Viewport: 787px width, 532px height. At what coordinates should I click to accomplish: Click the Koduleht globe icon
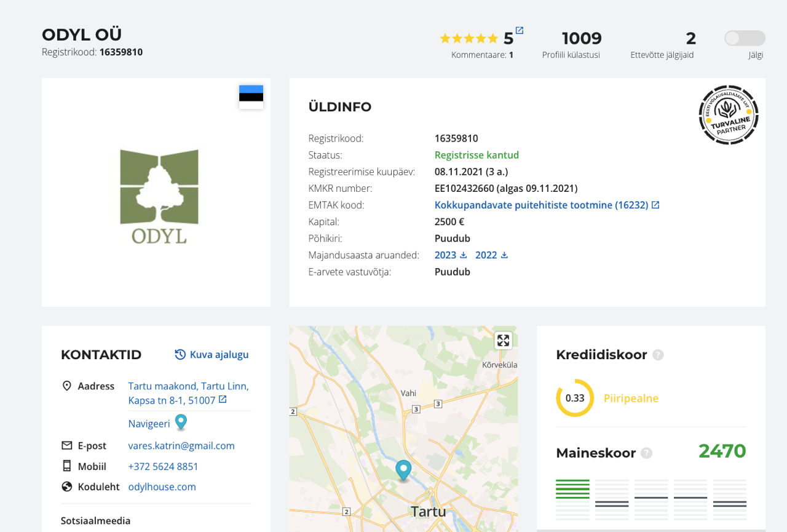coord(67,486)
